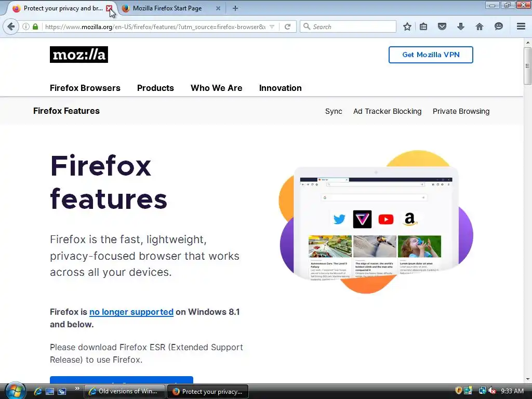Click the 9:33 AM system clock
Image resolution: width=532 pixels, height=399 pixels.
[512, 391]
